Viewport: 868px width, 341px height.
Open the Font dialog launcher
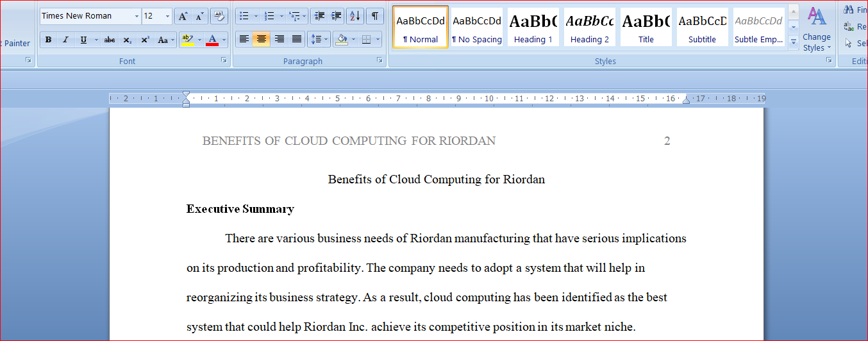pos(224,60)
